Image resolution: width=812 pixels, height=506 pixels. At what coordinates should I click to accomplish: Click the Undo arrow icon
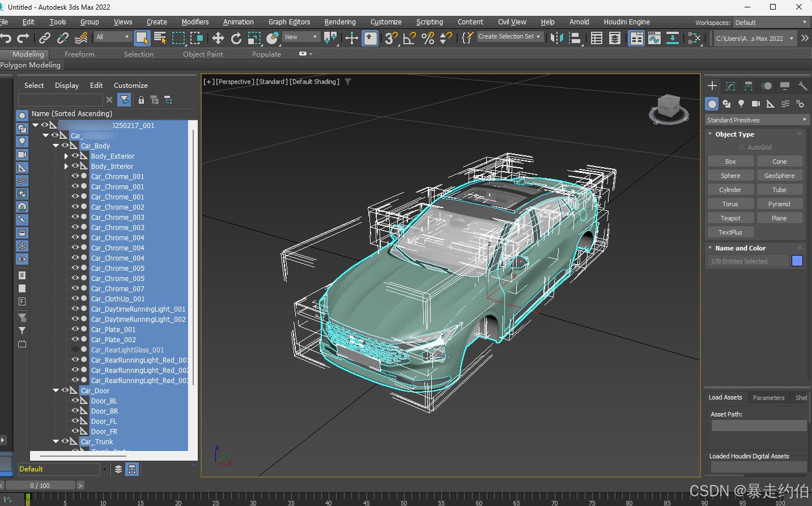coord(6,38)
